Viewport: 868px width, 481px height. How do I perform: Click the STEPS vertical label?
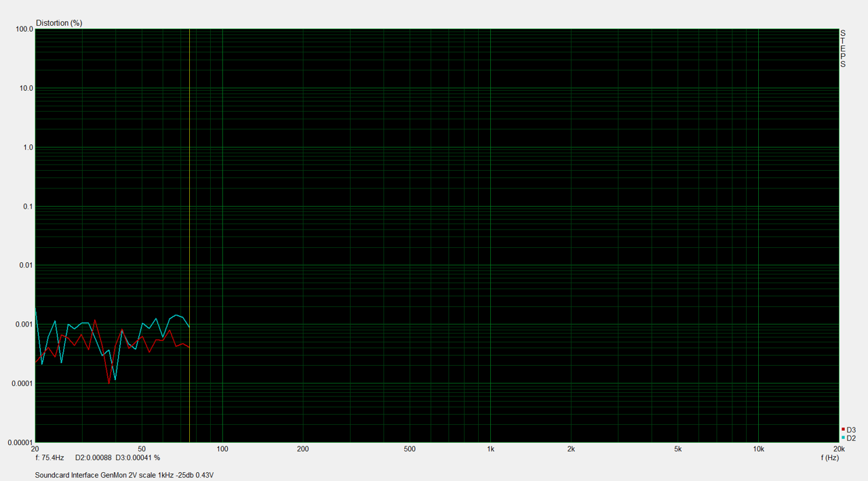click(843, 49)
